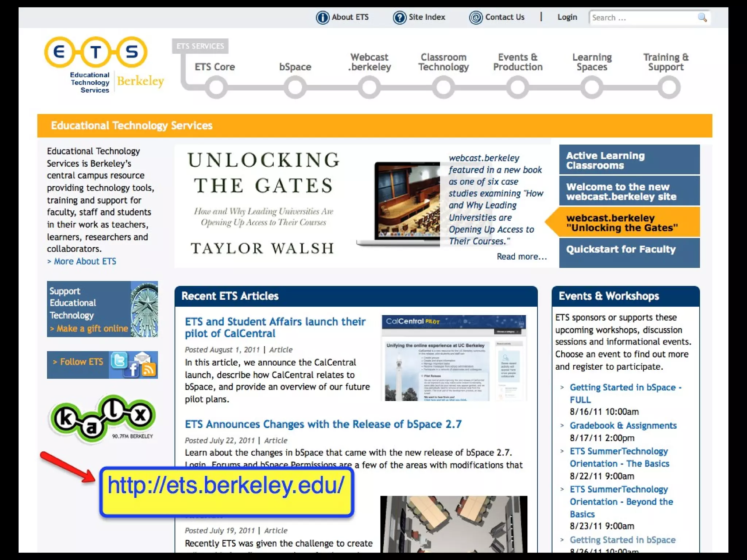Select the bSpace circle in services nav

click(295, 87)
